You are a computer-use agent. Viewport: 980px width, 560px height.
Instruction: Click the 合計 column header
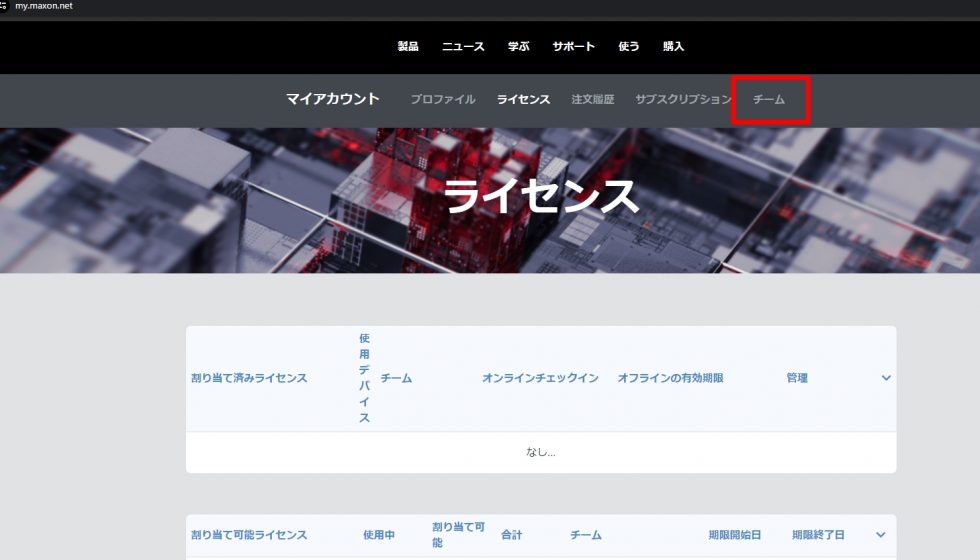(511, 535)
